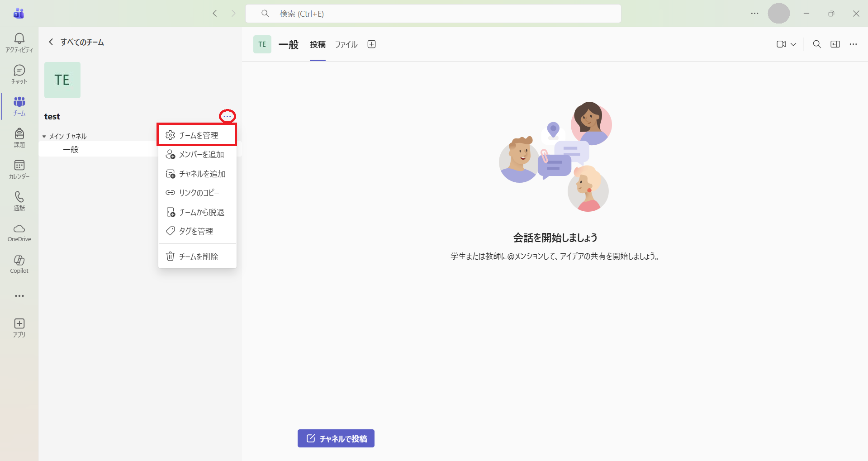Open Chat (チャット) in the sidebar
This screenshot has width=868, height=461.
point(19,74)
